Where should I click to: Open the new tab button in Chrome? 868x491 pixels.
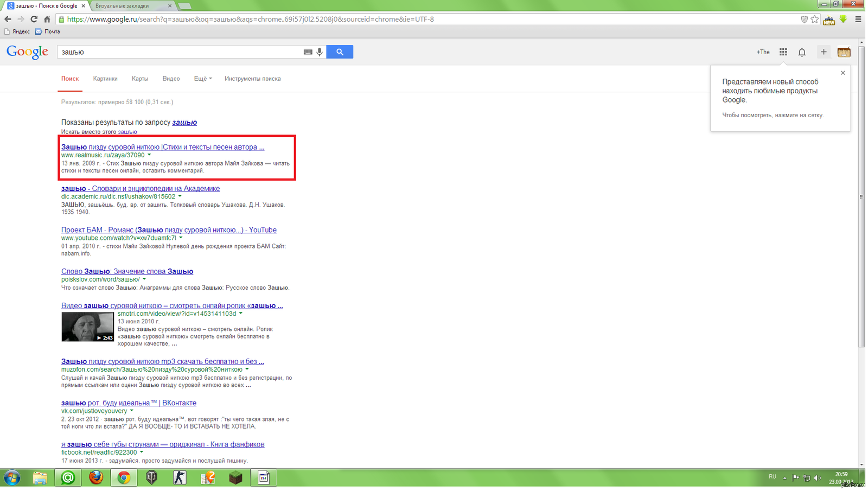pyautogui.click(x=184, y=6)
